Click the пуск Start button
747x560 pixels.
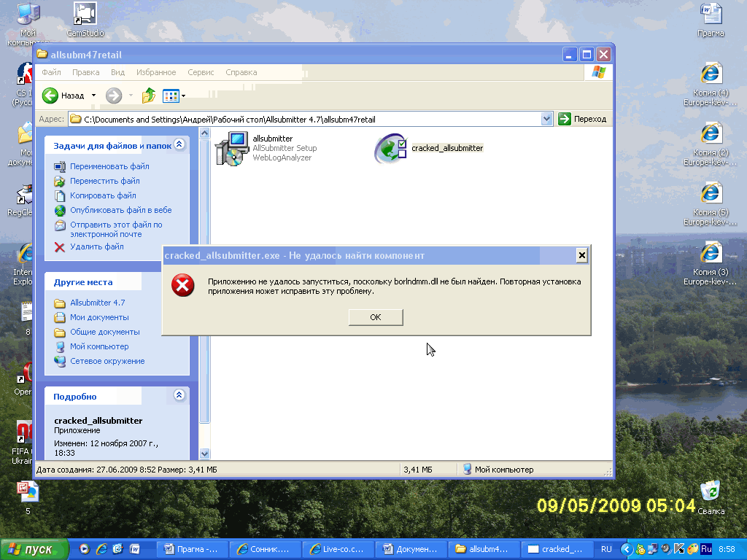click(x=34, y=549)
